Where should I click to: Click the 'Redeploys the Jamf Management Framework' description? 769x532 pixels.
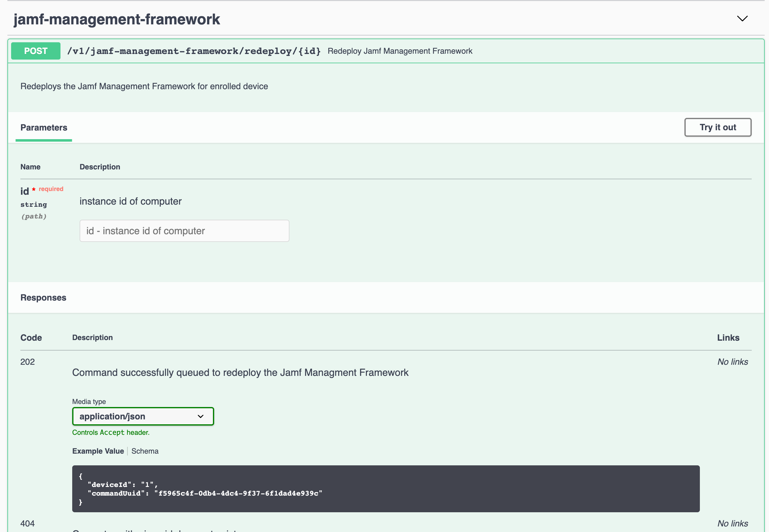coord(144,86)
